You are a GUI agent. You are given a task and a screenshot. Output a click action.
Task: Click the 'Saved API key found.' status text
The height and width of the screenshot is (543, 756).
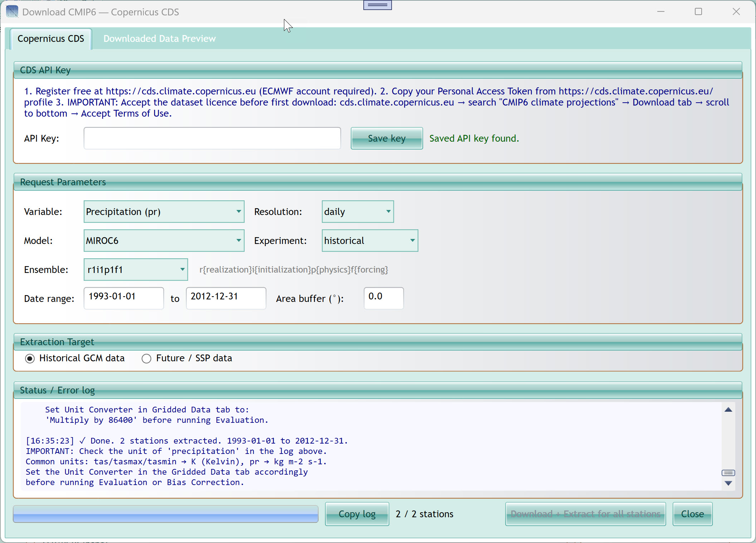474,138
